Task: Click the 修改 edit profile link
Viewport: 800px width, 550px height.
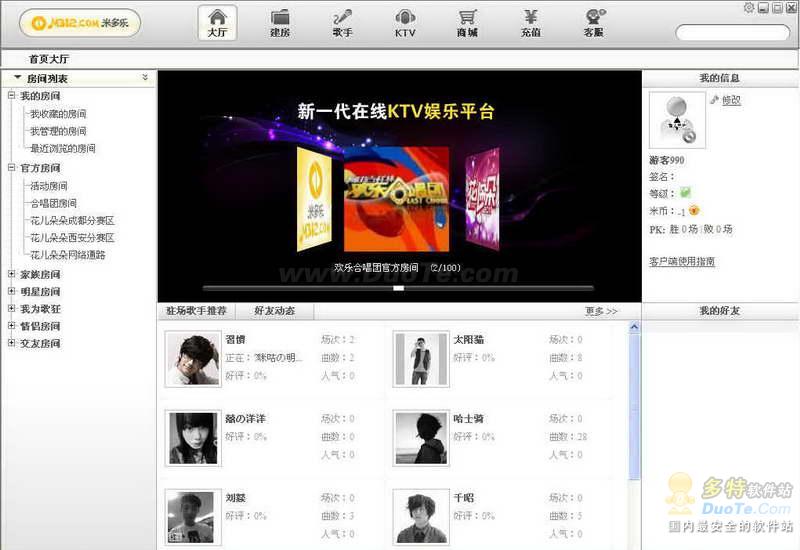Action: coord(730,100)
